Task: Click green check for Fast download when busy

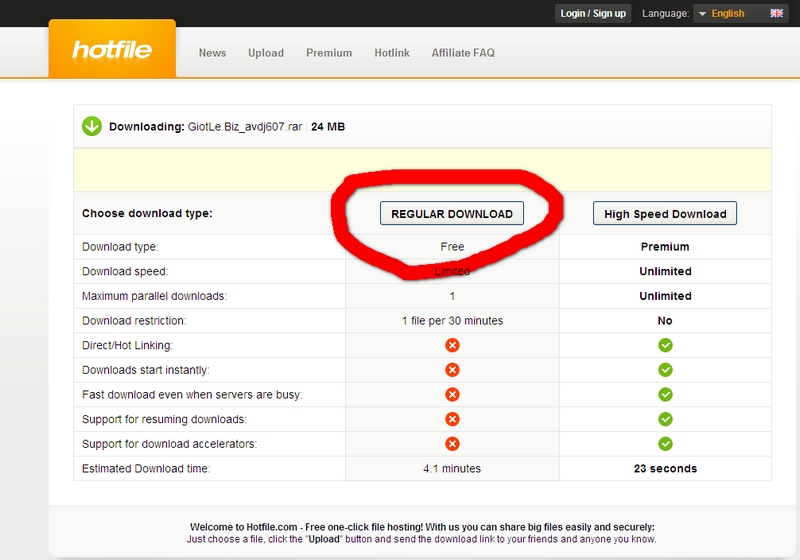Action: pyautogui.click(x=665, y=394)
